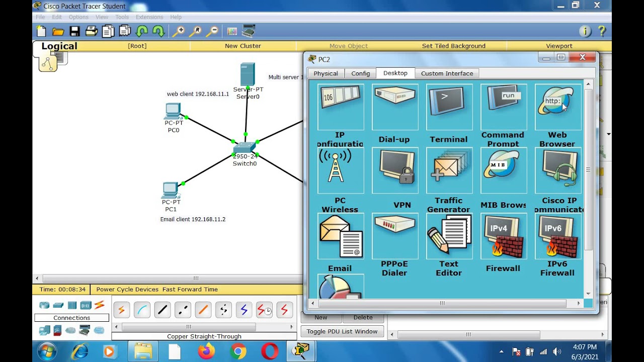Open the Text Editor app
This screenshot has width=644, height=362.
pos(449,236)
